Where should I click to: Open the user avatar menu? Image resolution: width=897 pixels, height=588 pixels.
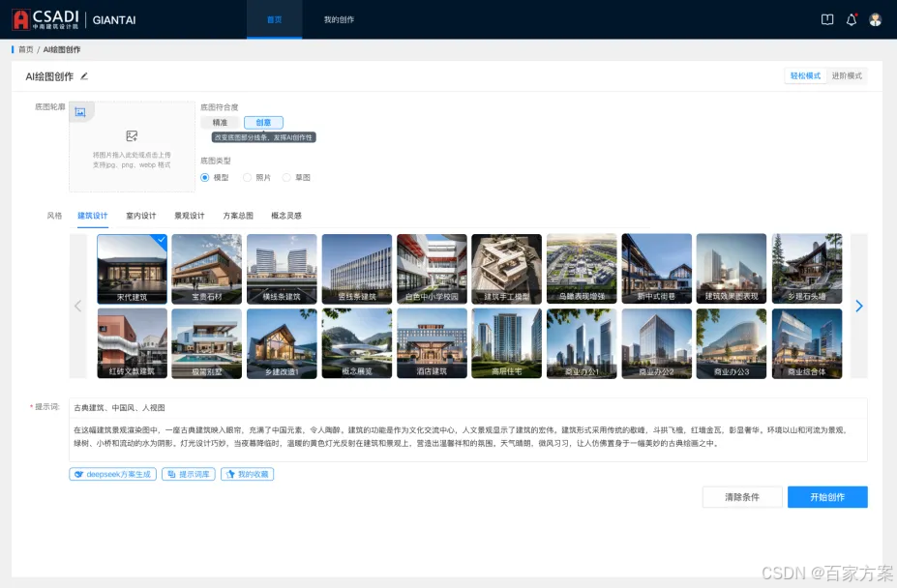(876, 20)
